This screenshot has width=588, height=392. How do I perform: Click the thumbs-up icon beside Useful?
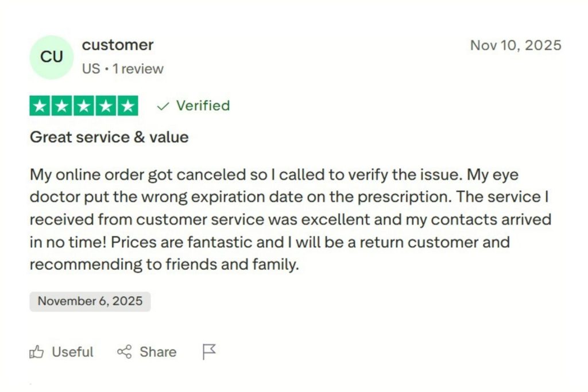(38, 352)
